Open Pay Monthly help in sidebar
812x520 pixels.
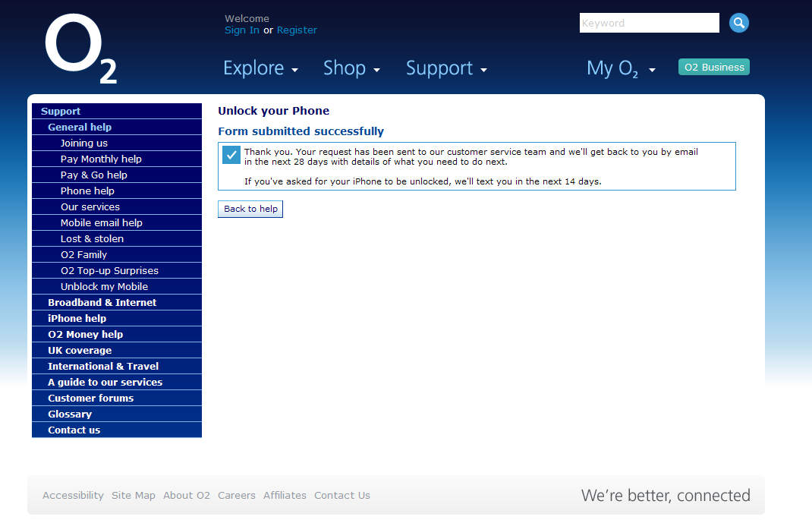(117, 159)
